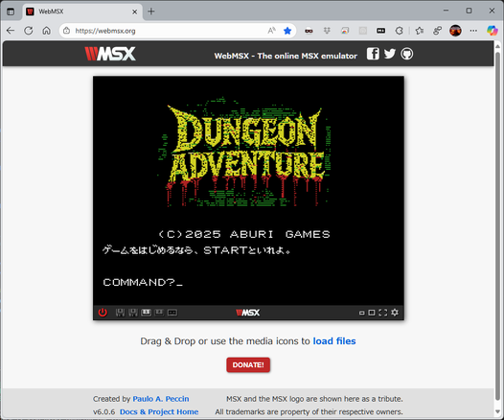
Task: Open the Paulo A. Peccin link
Action: coord(161,399)
